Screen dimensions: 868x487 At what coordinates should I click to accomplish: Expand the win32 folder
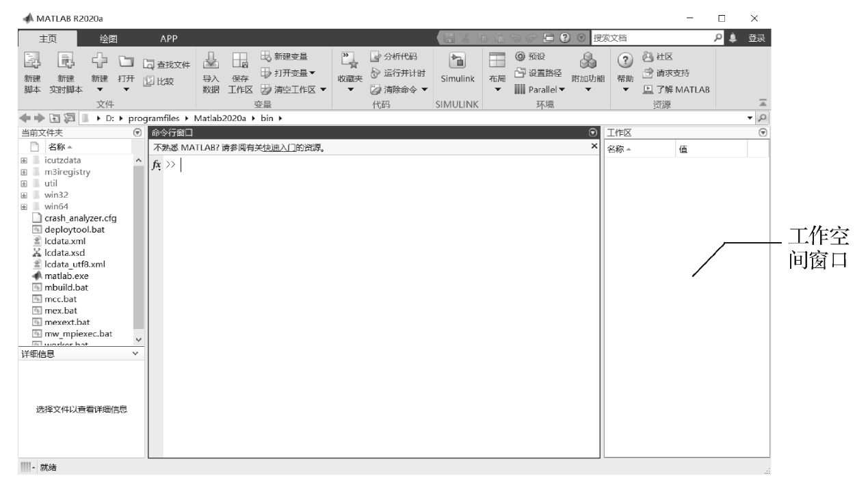click(x=24, y=195)
